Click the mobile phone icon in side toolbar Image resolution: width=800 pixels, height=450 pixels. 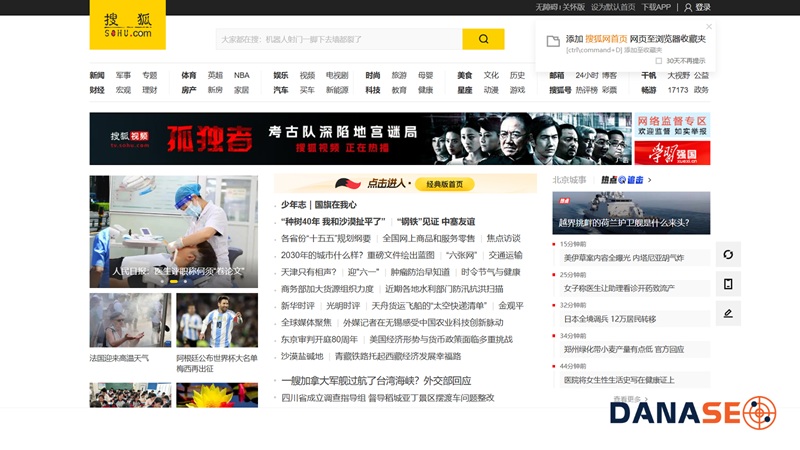[x=728, y=284]
